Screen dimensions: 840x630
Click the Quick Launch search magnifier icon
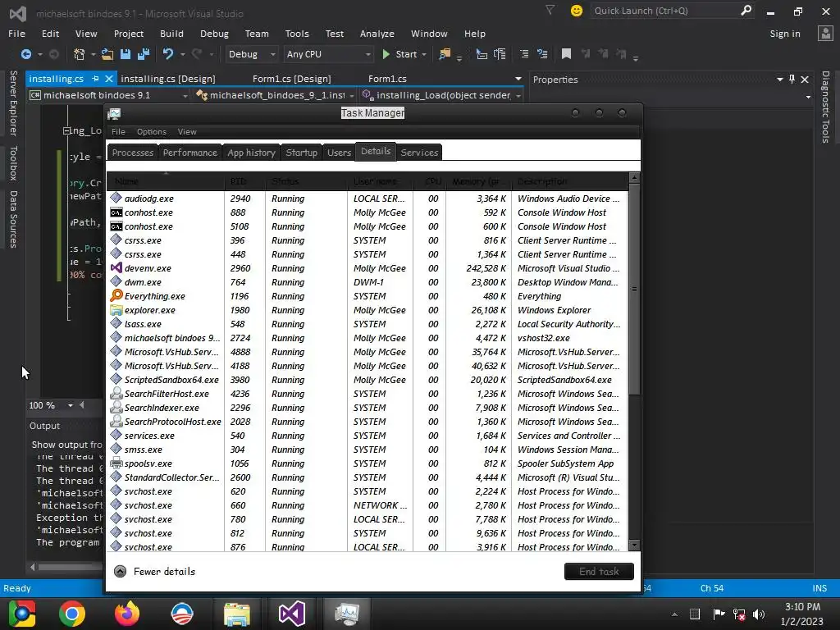coord(746,10)
